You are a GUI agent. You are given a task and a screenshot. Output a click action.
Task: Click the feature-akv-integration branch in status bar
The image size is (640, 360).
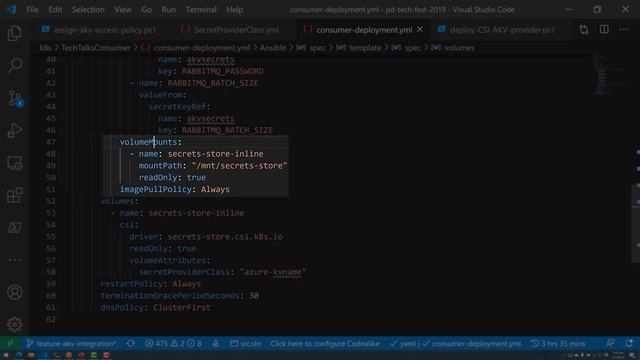(71, 344)
